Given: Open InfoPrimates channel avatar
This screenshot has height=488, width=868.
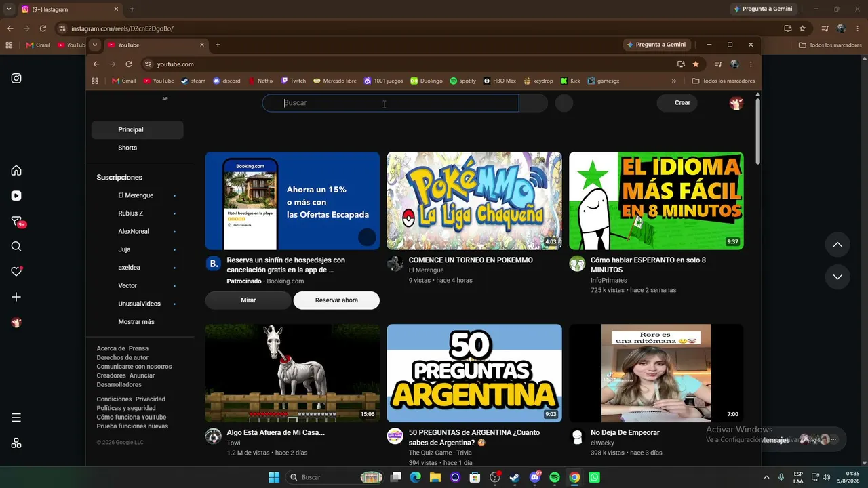Looking at the screenshot, I should point(577,264).
